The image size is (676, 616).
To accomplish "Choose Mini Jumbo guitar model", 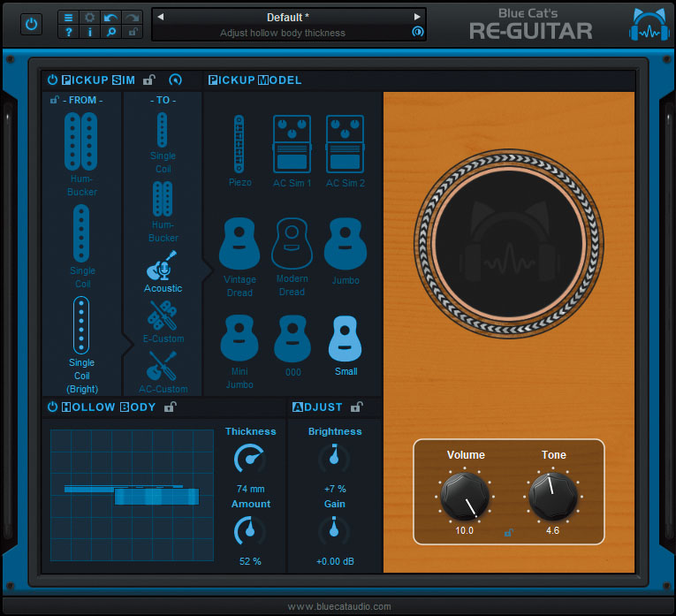I will tap(239, 352).
